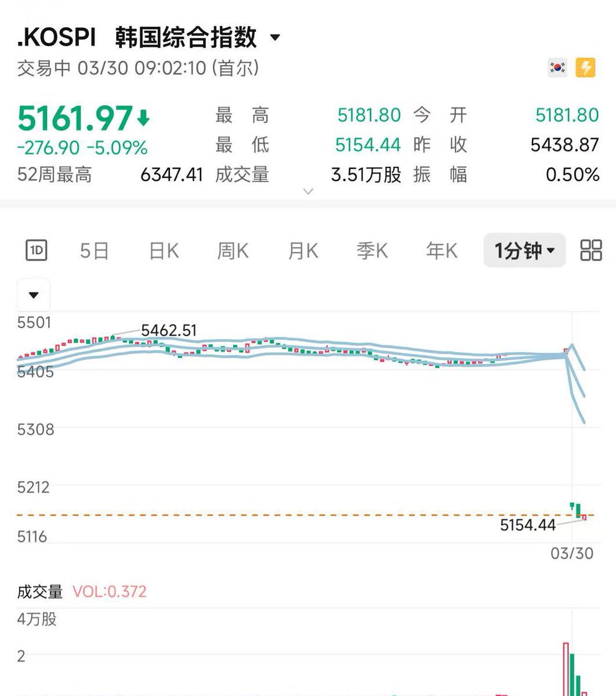Click the change value -276.90 -5.09%
Screen dimensions: 616x696
(x=82, y=147)
